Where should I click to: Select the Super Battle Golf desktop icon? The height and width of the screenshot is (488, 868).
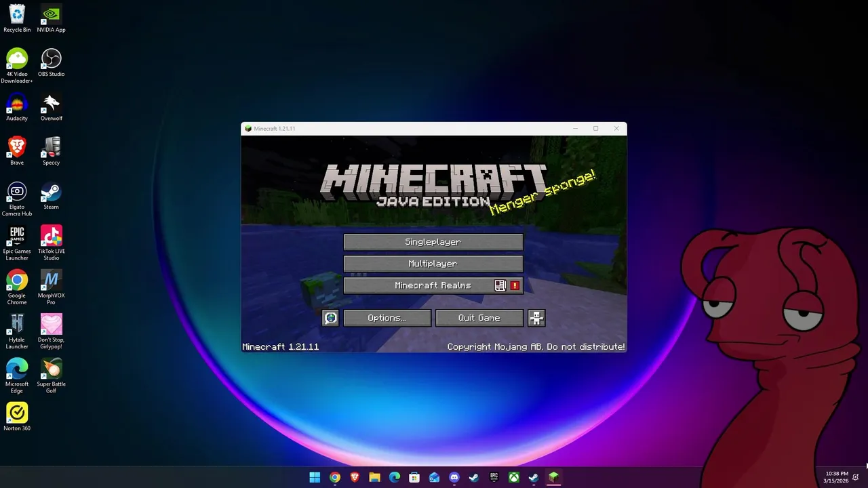click(52, 375)
